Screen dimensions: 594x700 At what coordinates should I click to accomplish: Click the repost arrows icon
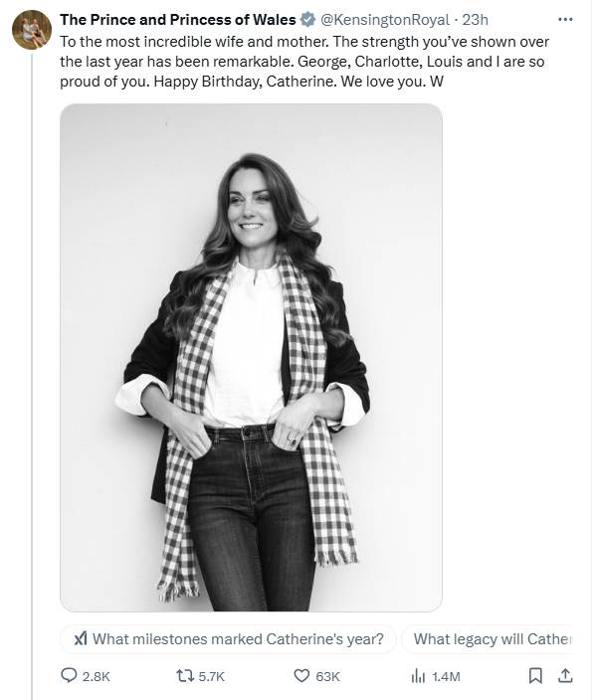tap(184, 676)
